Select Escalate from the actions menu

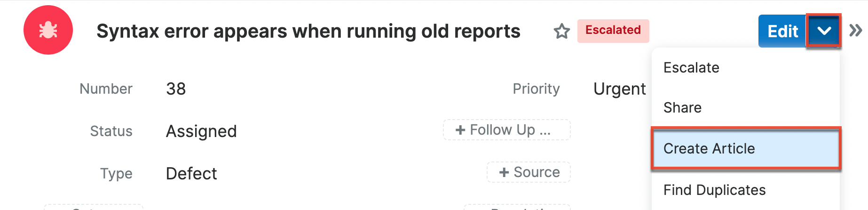coord(691,68)
